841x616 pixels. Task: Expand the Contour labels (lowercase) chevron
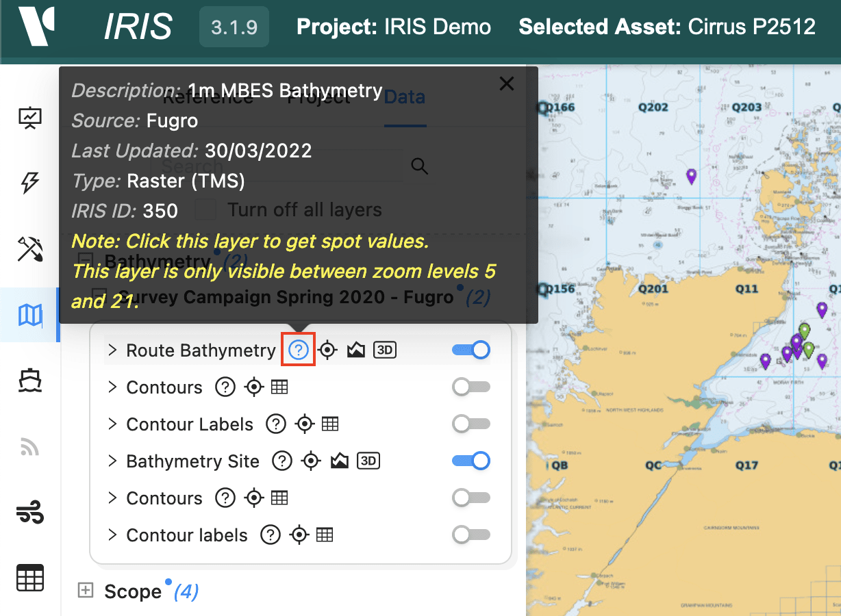point(112,535)
